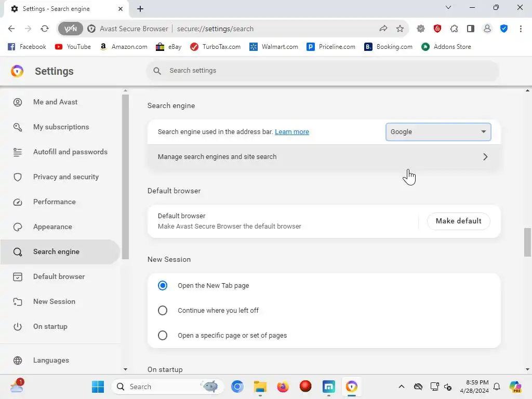
Task: Toggle the VPN button in address bar
Action: (x=70, y=29)
